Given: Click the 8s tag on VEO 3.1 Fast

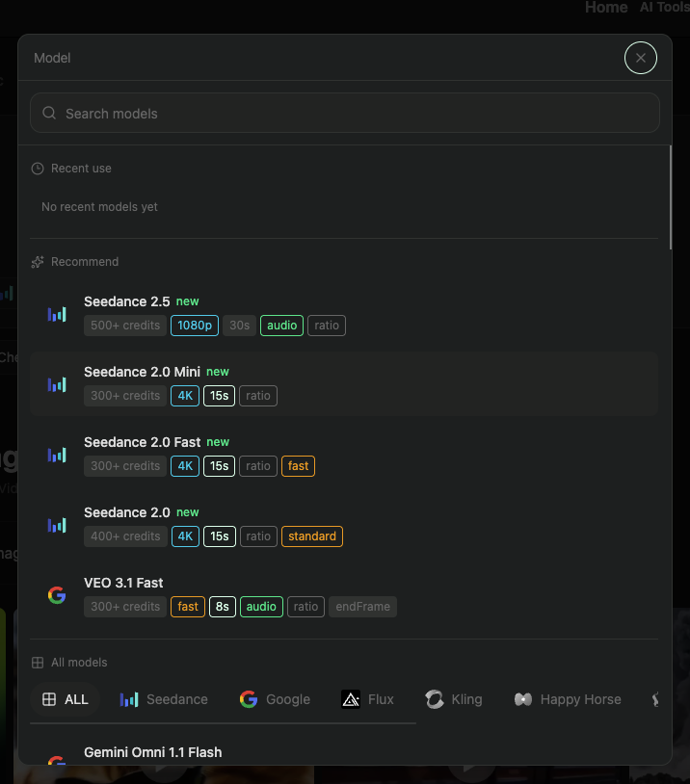Looking at the screenshot, I should click(223, 607).
